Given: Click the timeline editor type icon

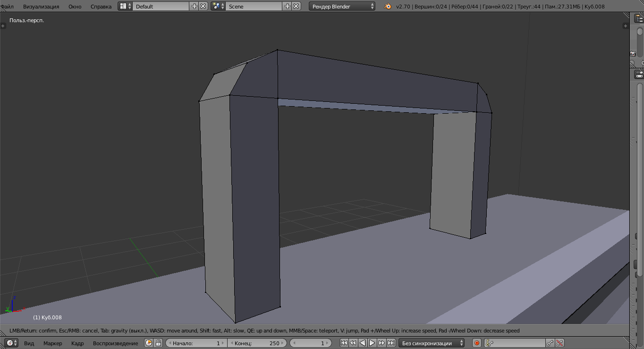Looking at the screenshot, I should click(x=9, y=343).
